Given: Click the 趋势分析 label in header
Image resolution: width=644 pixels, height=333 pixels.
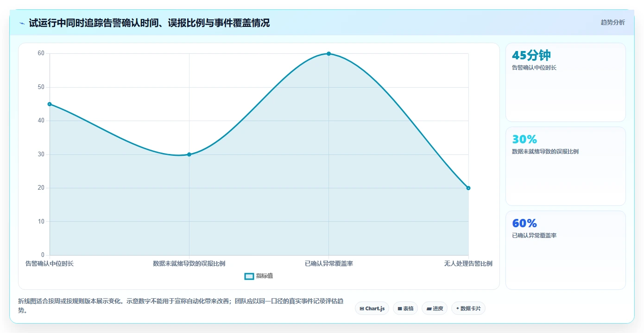Looking at the screenshot, I should point(612,22).
